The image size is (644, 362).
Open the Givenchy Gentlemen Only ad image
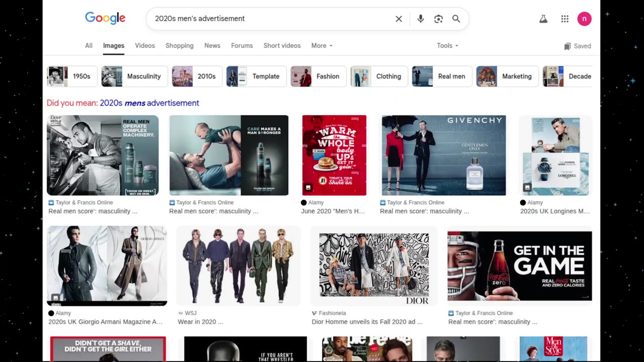coord(444,155)
